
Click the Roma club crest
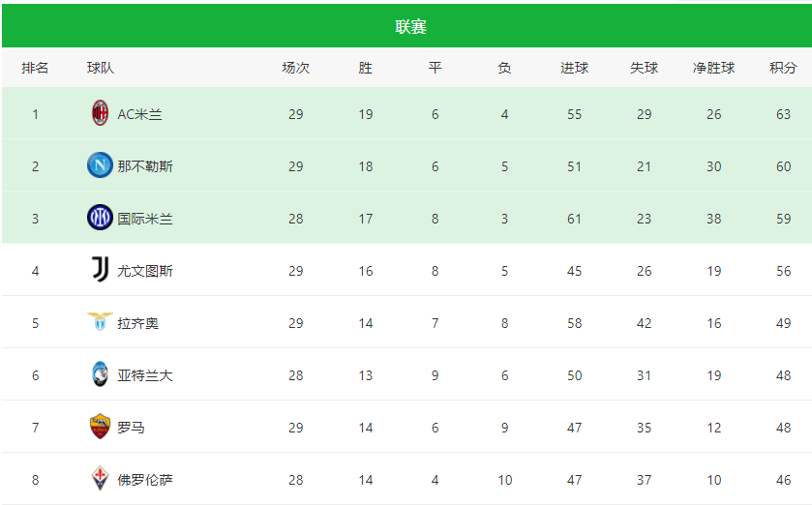(x=100, y=427)
